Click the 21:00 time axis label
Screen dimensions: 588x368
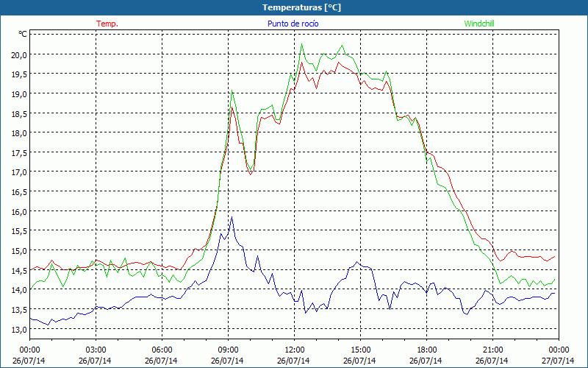coord(492,350)
